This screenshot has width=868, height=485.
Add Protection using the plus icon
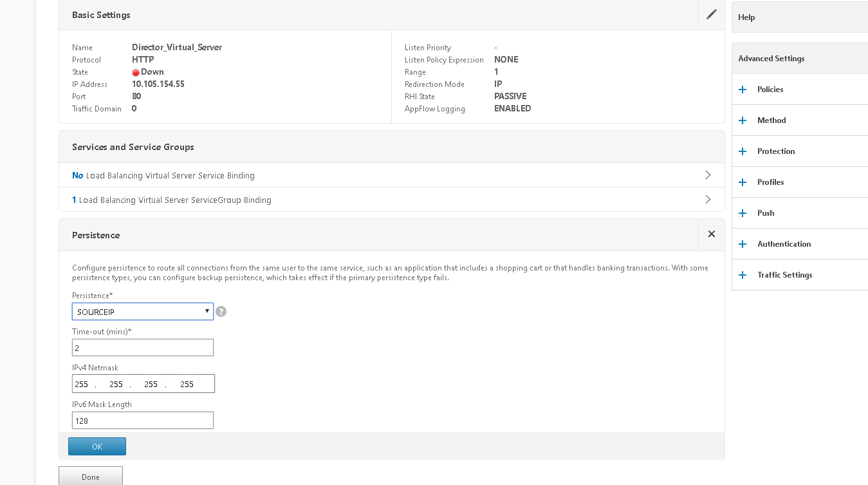click(743, 151)
